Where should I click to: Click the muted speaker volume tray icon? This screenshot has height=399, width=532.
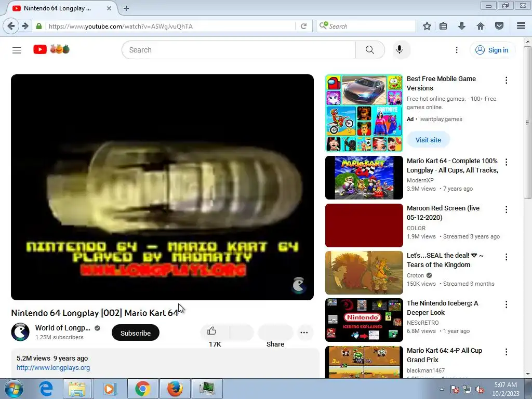click(x=480, y=390)
